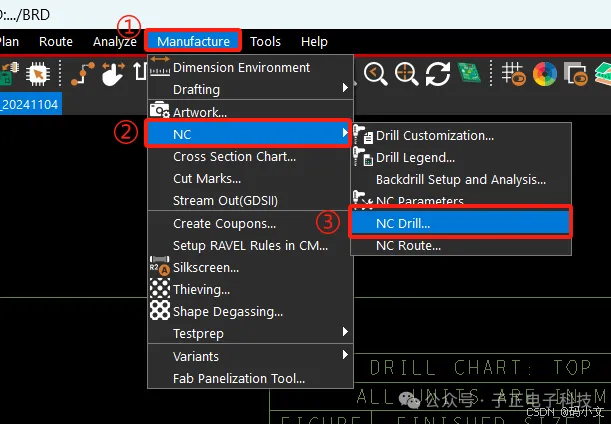Click the Silkscreen R2 A icon
The width and height of the screenshot is (611, 424).
160,266
